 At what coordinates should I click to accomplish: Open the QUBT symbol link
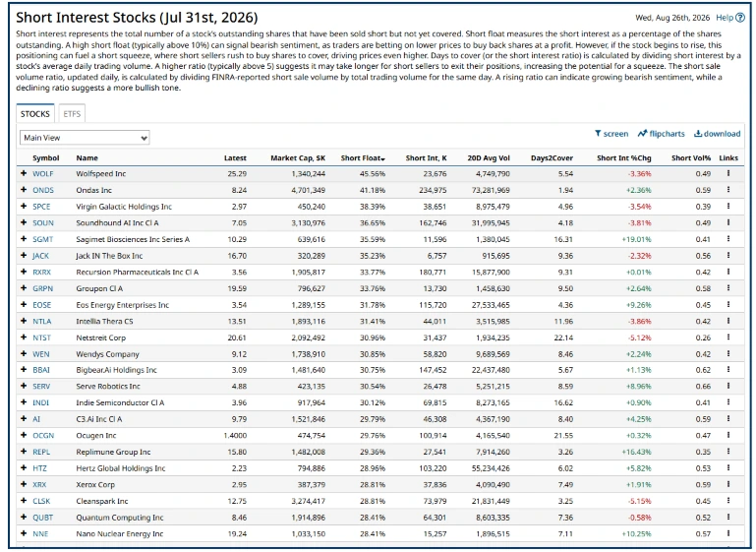[x=42, y=518]
